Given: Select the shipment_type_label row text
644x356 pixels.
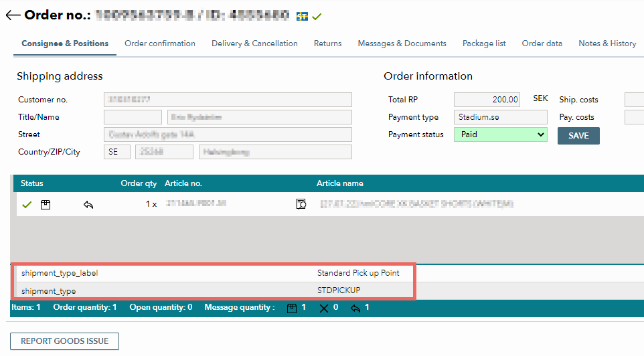Looking at the screenshot, I should tap(60, 273).
